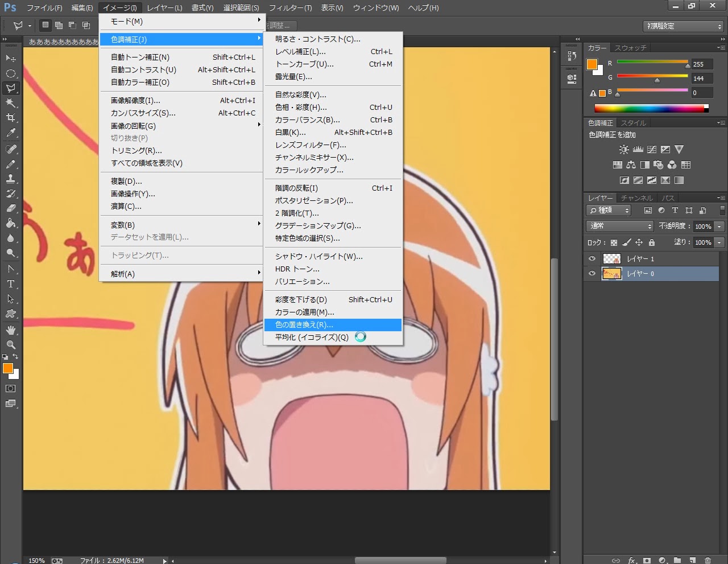Select the Horizontal Type tool

click(x=11, y=283)
